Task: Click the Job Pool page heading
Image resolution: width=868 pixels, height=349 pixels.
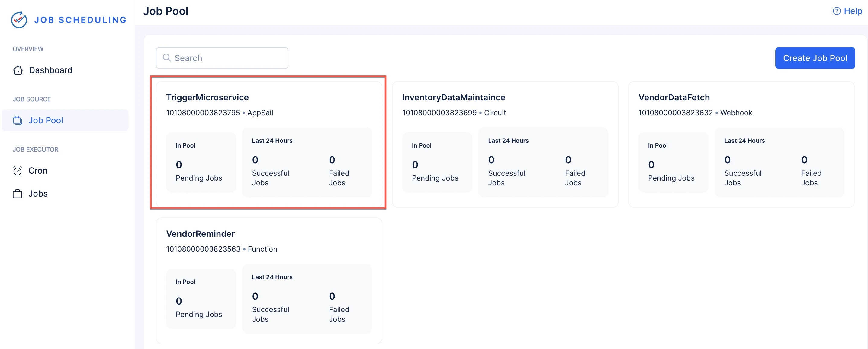Action: (x=166, y=11)
